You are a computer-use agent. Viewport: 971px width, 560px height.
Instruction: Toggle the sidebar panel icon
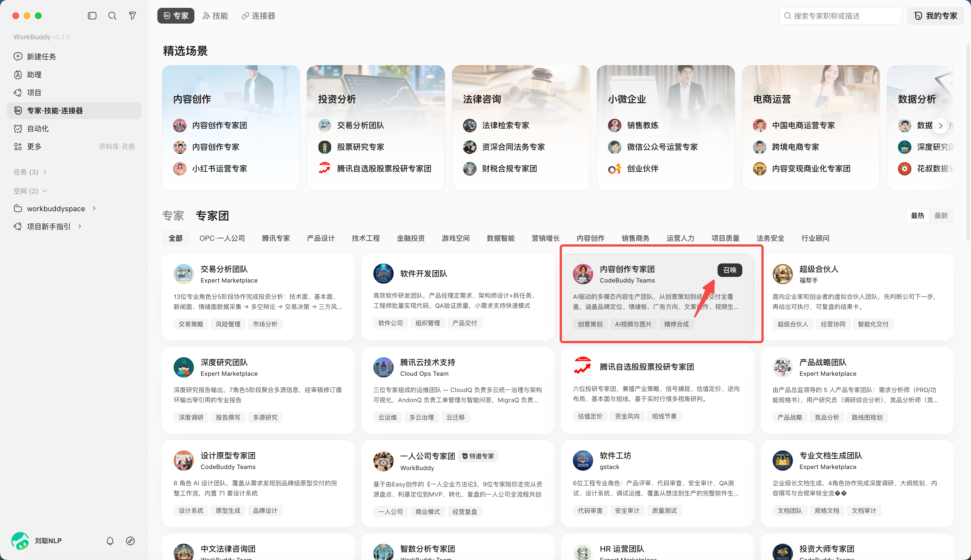coord(92,16)
